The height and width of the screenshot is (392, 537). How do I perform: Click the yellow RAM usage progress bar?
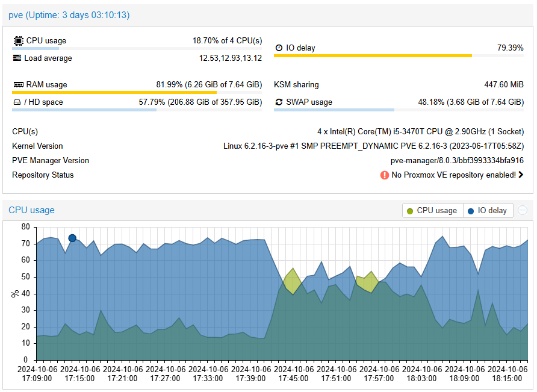pyautogui.click(x=114, y=93)
